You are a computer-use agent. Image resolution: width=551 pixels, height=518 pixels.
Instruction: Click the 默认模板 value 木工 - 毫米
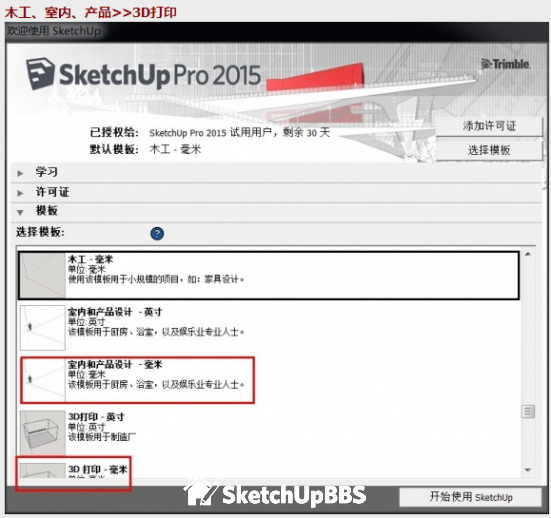tap(175, 149)
